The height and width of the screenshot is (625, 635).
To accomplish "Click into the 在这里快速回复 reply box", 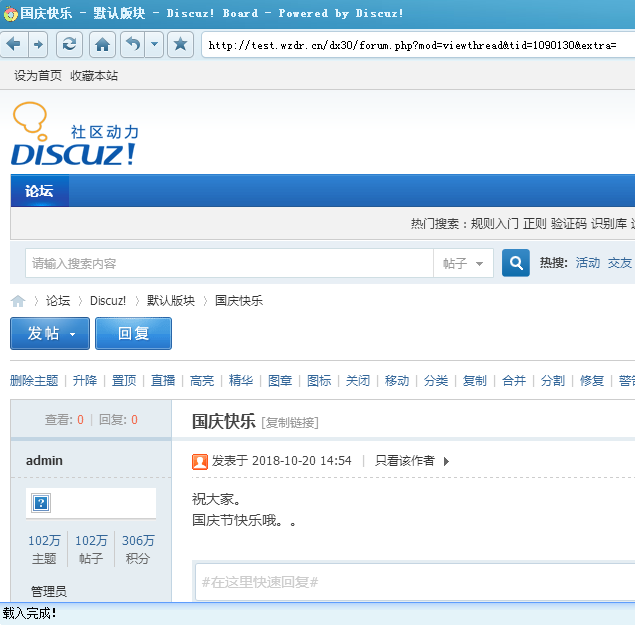I will pos(415,582).
